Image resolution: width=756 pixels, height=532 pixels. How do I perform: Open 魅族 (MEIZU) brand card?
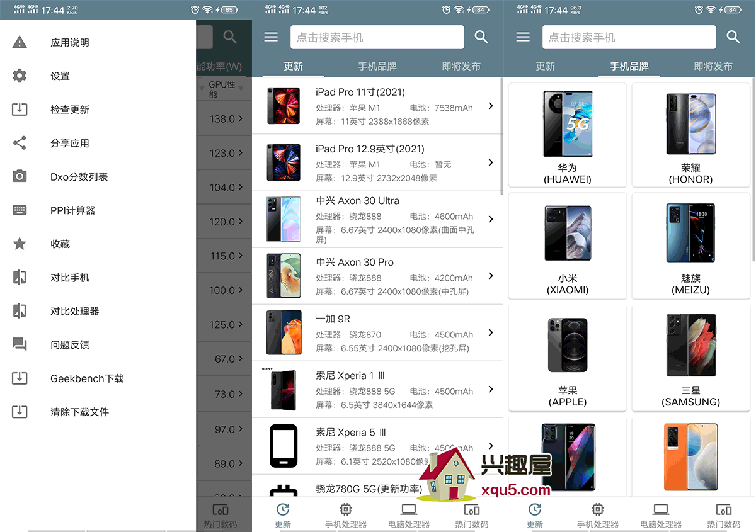(691, 246)
